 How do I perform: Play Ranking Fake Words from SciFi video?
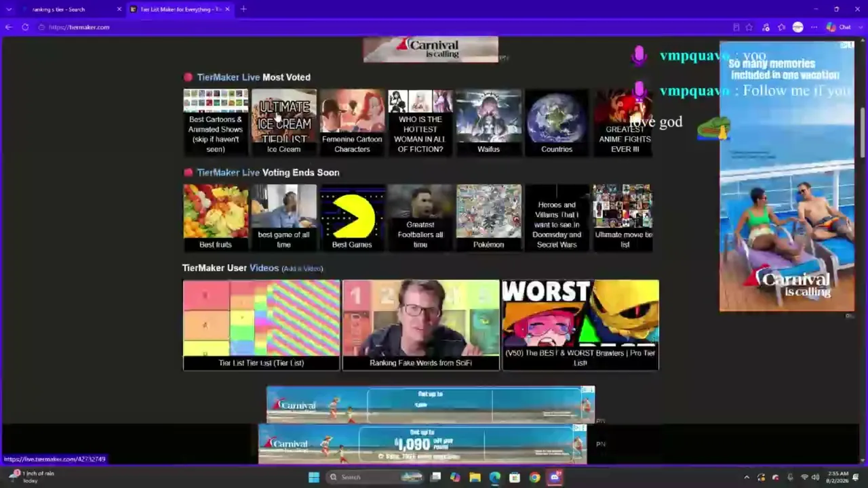[x=420, y=325]
